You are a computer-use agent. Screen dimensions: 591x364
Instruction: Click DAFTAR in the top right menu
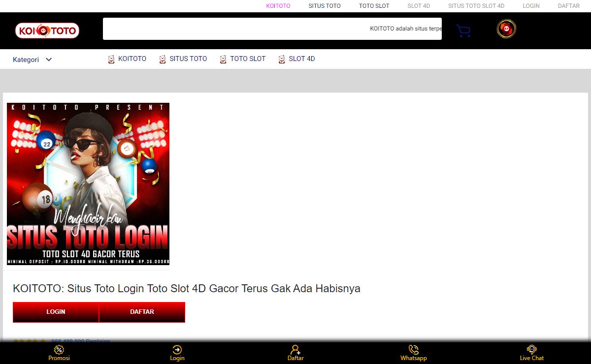(568, 6)
